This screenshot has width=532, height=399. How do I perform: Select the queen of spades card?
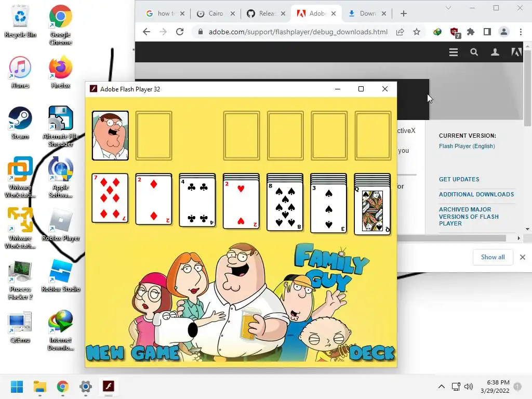click(373, 210)
